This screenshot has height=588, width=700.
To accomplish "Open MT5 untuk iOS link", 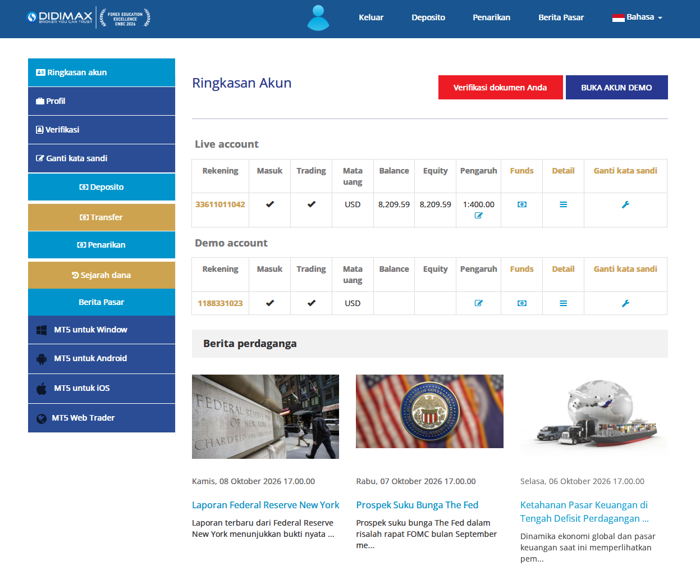I will (102, 388).
